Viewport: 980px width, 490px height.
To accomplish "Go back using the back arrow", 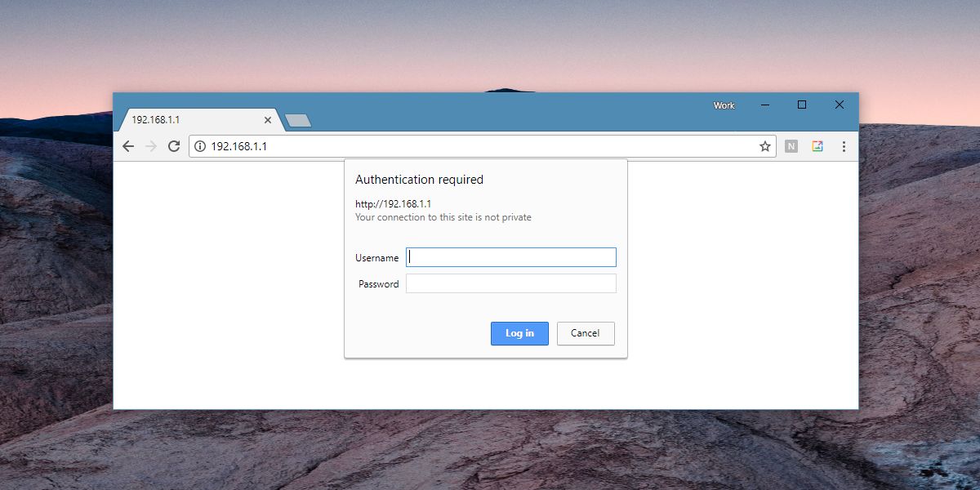I will [x=128, y=146].
